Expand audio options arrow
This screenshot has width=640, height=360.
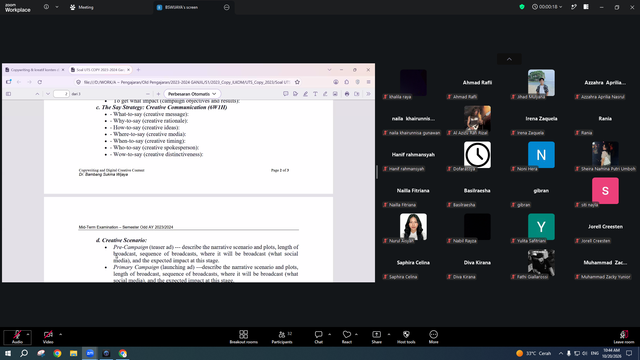[x=28, y=334]
